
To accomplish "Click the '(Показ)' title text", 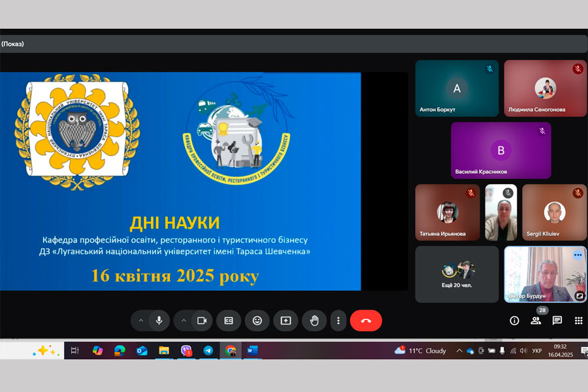I will (x=12, y=44).
